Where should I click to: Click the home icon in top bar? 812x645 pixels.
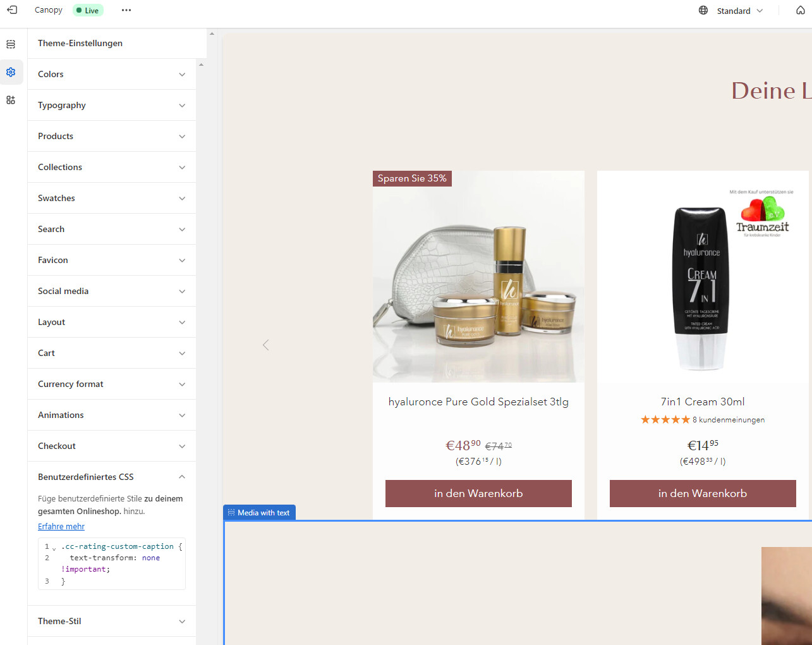[801, 10]
